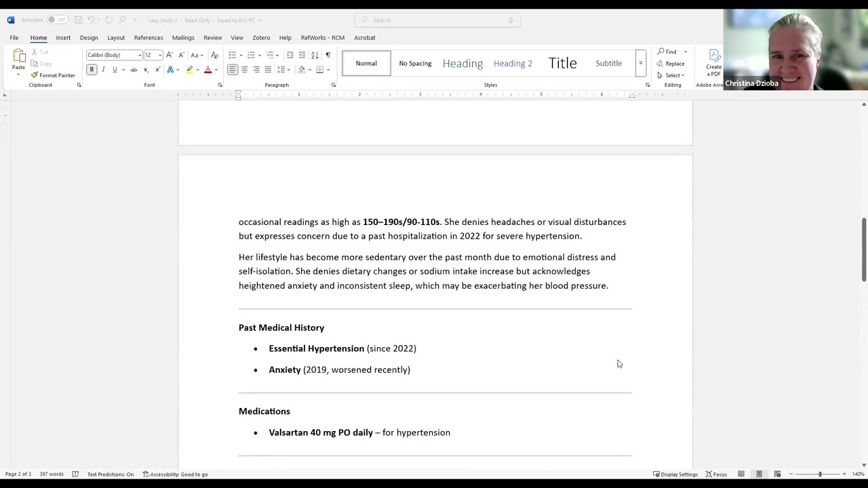Viewport: 868px width, 488px height.
Task: Toggle the AutoSave switch
Action: [x=56, y=20]
